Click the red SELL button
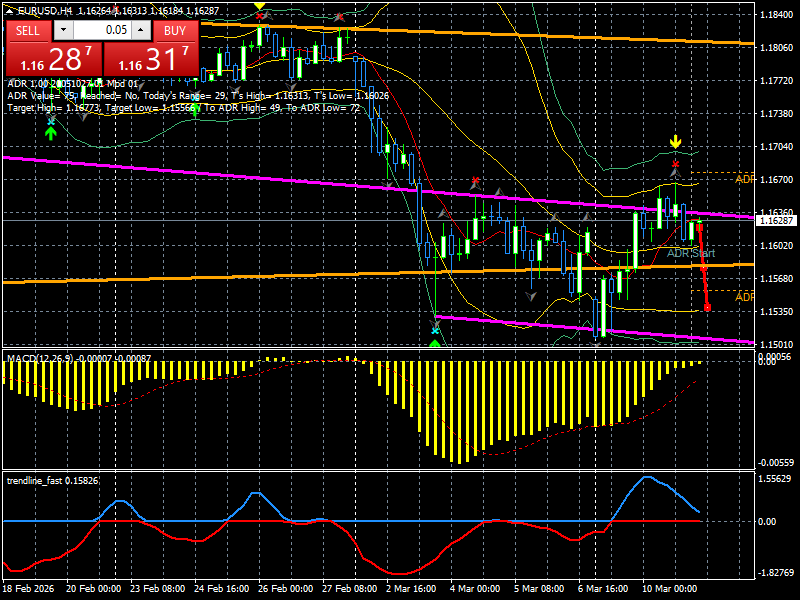Image resolution: width=800 pixels, height=600 pixels. point(28,31)
